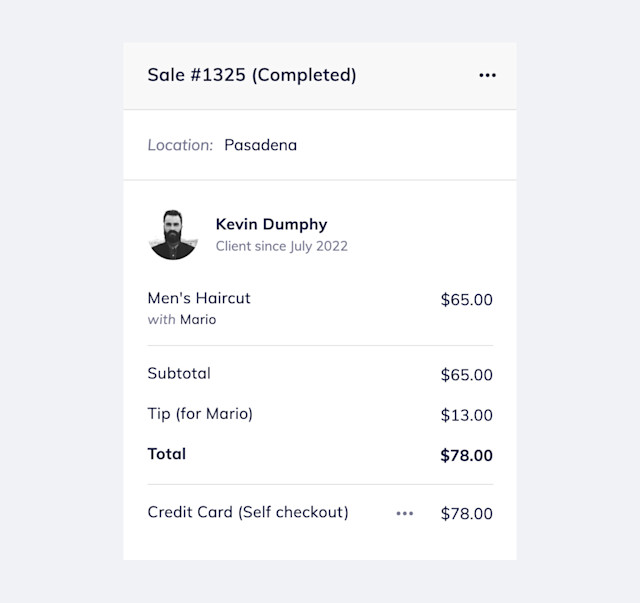The width and height of the screenshot is (640, 603).
Task: Select the Sale #1325 (Completed) title
Action: [252, 75]
